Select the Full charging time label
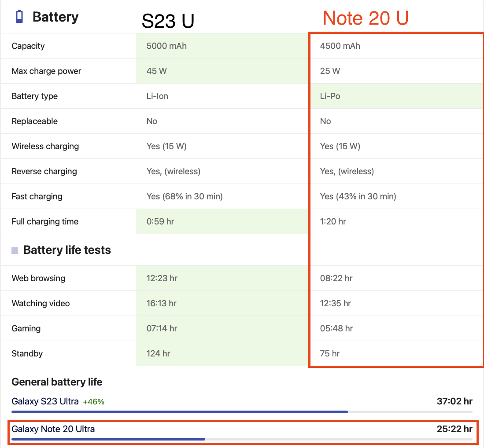Image resolution: width=484 pixels, height=448 pixels. (x=45, y=221)
